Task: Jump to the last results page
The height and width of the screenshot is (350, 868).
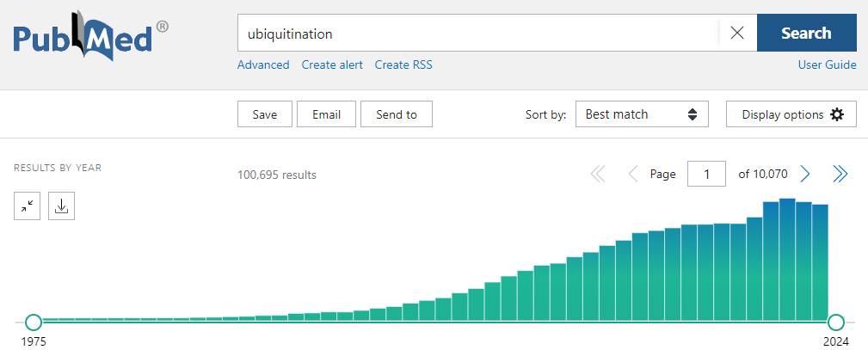Action: [840, 175]
